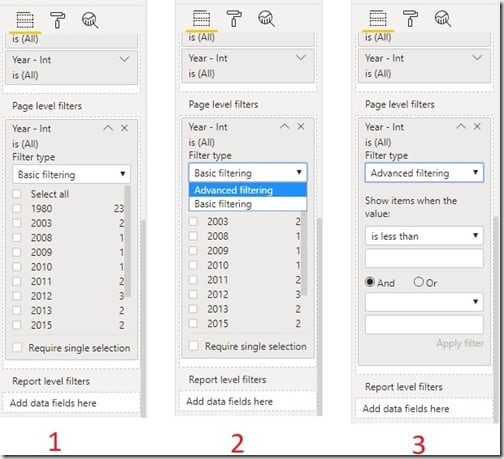504x459 pixels.
Task: Check Select all in panel 1
Action: [17, 194]
